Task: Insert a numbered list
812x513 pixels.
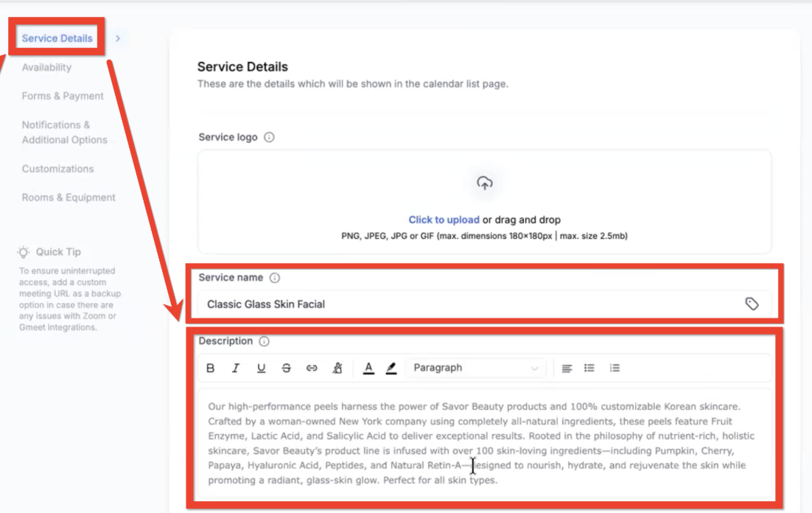Action: (615, 368)
